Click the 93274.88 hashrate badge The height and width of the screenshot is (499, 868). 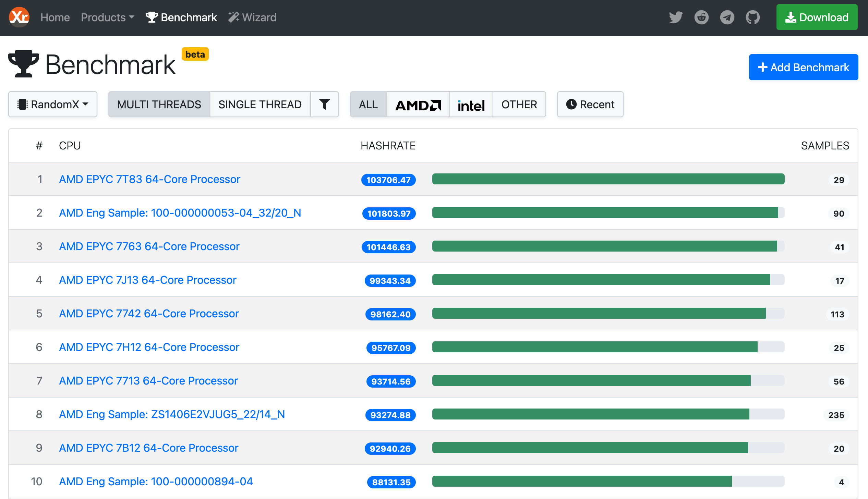(390, 415)
